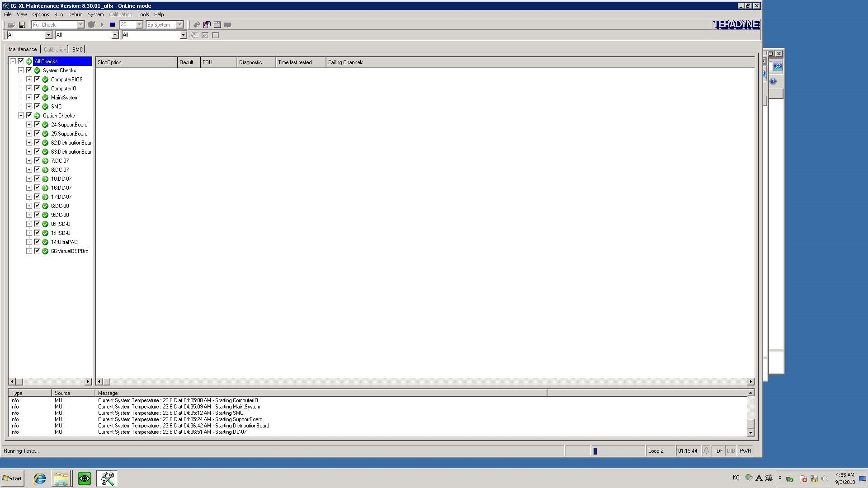Screen dimensions: 868x488
Task: Click the save file icon in toolbar
Action: pos(22,24)
